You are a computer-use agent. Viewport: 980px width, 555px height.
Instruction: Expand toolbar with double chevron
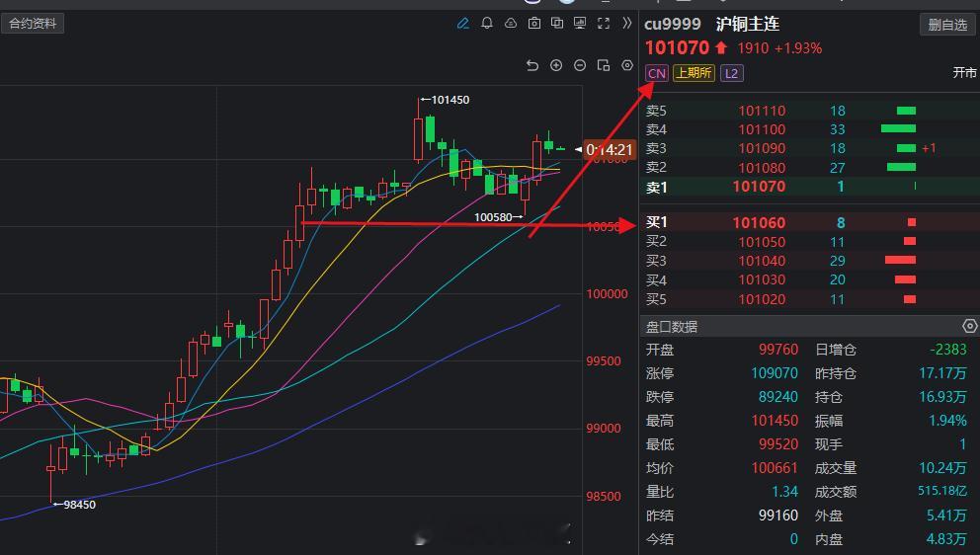click(x=627, y=24)
